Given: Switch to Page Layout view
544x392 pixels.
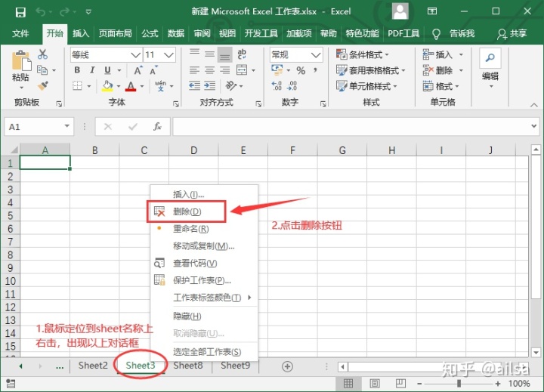Looking at the screenshot, I should tap(375, 384).
